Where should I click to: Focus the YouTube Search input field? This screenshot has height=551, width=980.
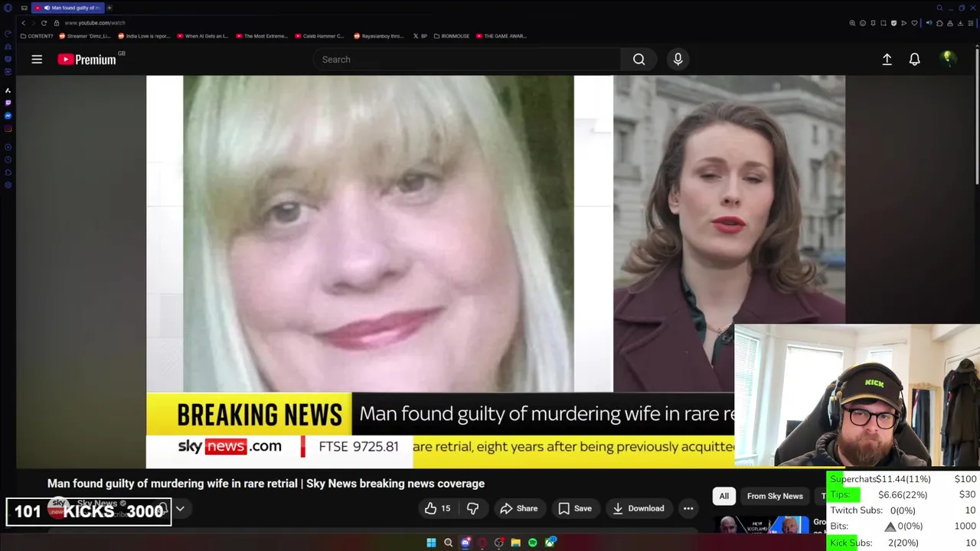467,59
